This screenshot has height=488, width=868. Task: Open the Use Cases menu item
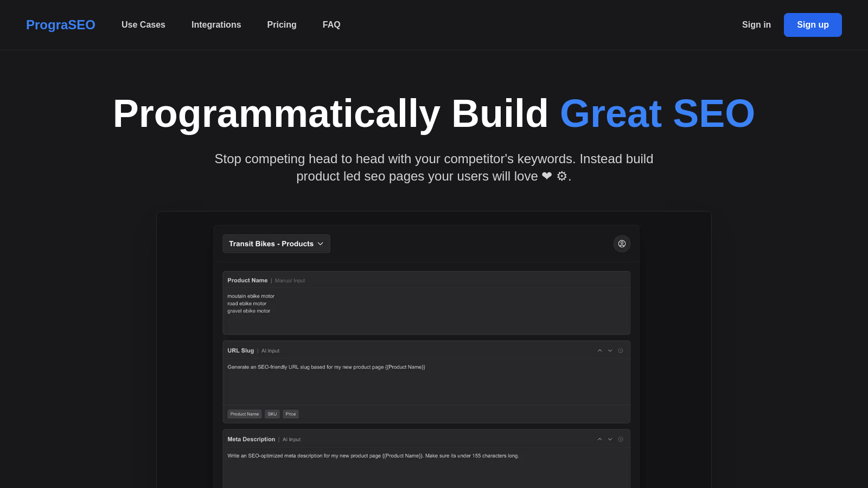click(143, 25)
